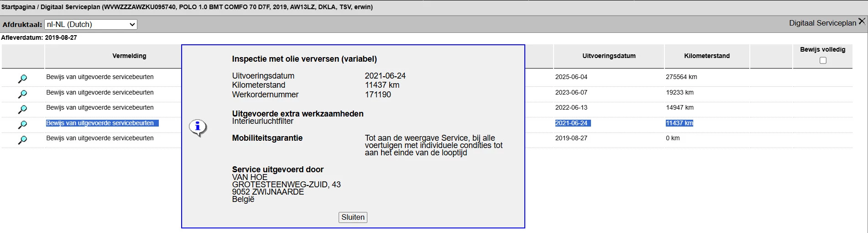
Task: Click the Uitvoeringsdatum column header
Action: pos(609,56)
